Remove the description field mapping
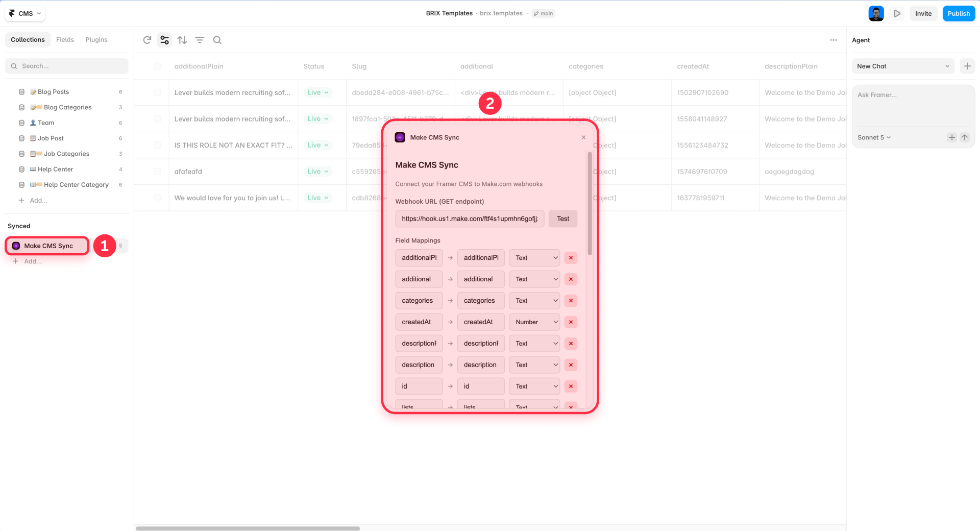This screenshot has width=980, height=531. tap(571, 365)
